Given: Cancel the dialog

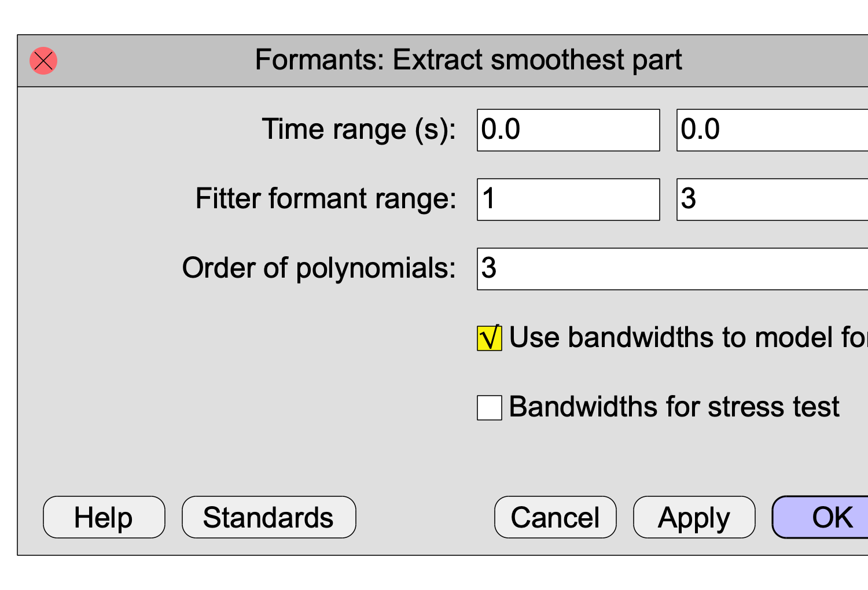Looking at the screenshot, I should pyautogui.click(x=556, y=517).
